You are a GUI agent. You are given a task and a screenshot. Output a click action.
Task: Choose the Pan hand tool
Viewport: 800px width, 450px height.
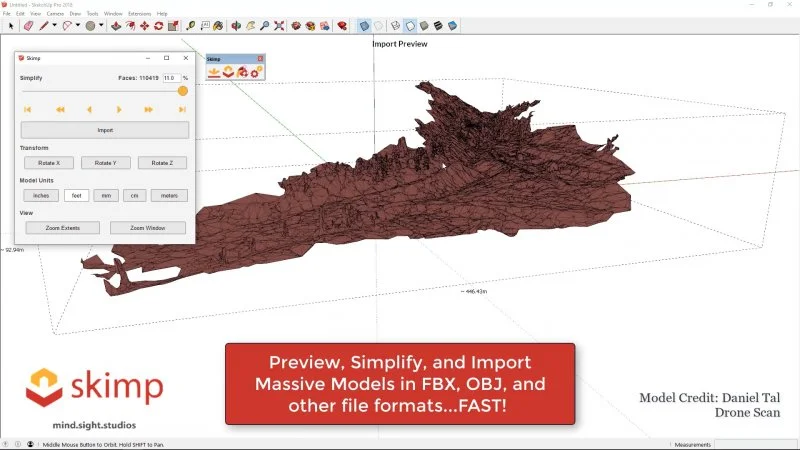[x=251, y=26]
